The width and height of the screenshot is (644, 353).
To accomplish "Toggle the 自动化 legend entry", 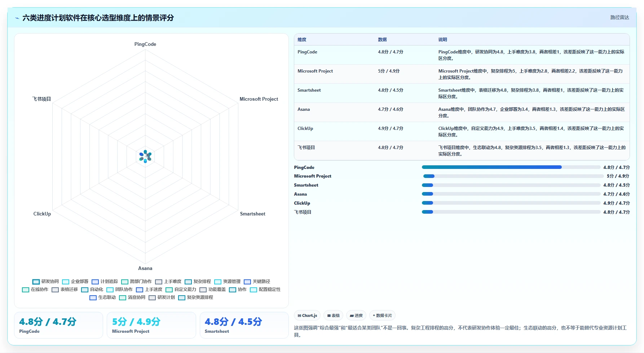I will coord(92,289).
